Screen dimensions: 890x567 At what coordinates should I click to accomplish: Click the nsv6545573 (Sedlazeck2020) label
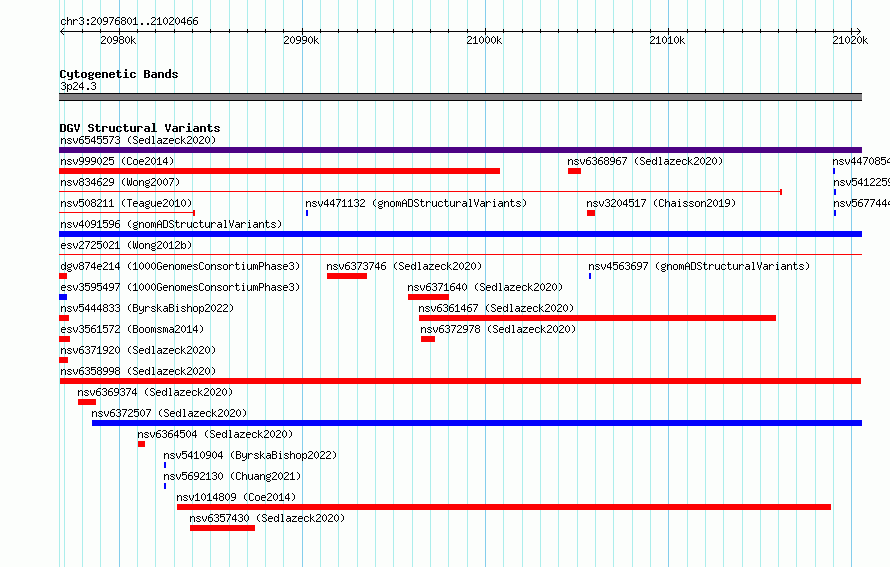pyautogui.click(x=138, y=140)
